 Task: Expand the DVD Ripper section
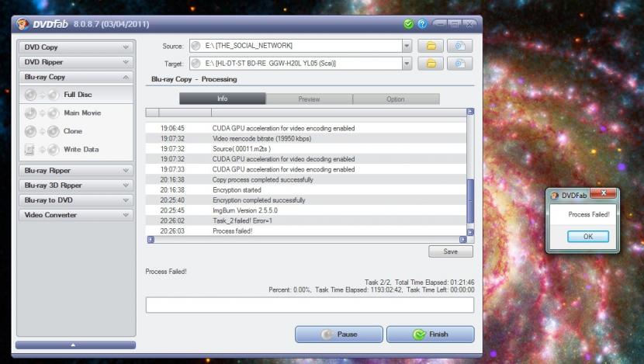(x=76, y=62)
